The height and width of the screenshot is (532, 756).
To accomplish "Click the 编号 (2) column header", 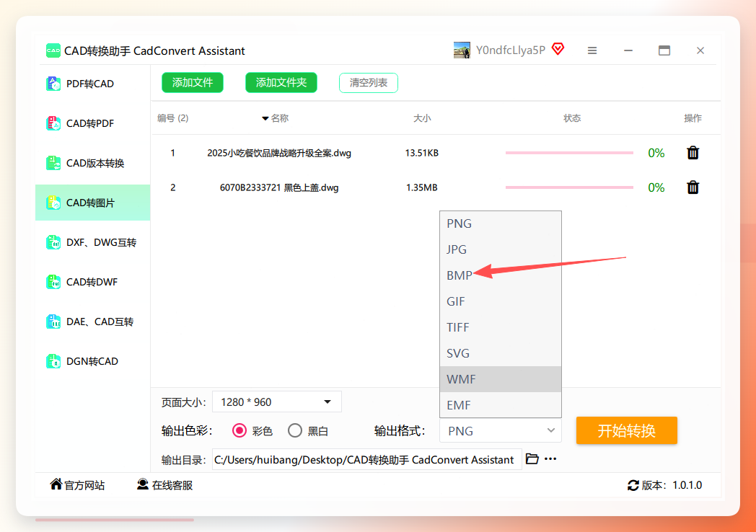I will pyautogui.click(x=172, y=118).
